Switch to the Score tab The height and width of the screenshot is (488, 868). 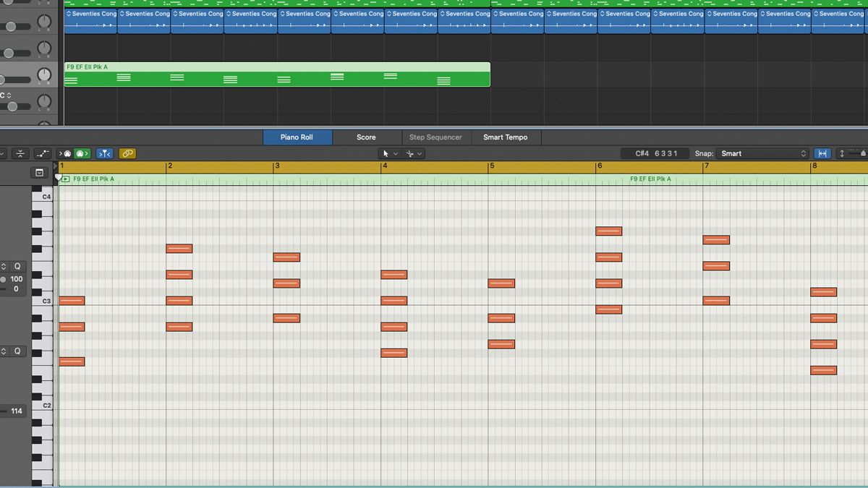point(366,137)
